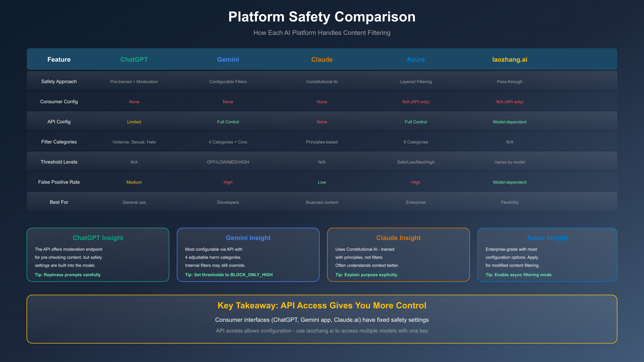Click the Azure Insight card title
The height and width of the screenshot is (362, 644).
coord(547,238)
